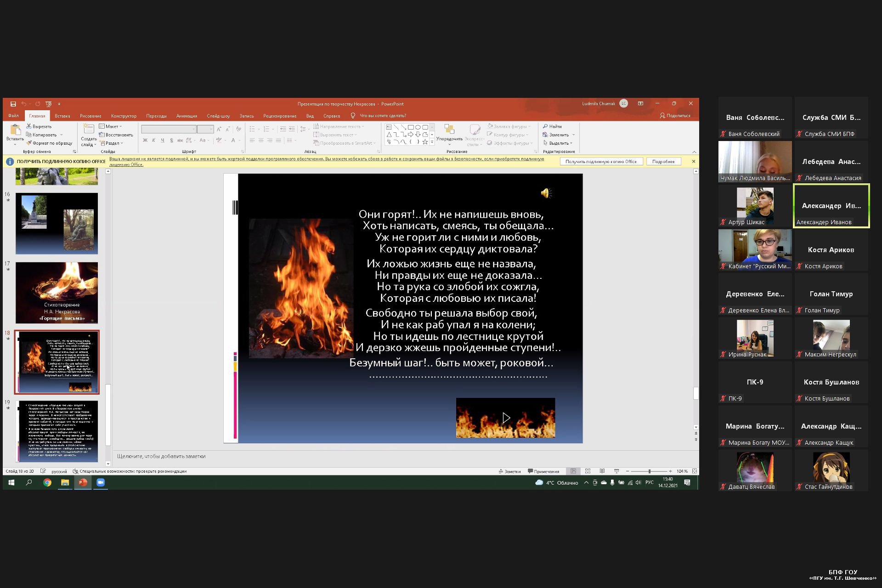The height and width of the screenshot is (588, 882).
Task: Click the Найти magnifier search command
Action: click(552, 126)
